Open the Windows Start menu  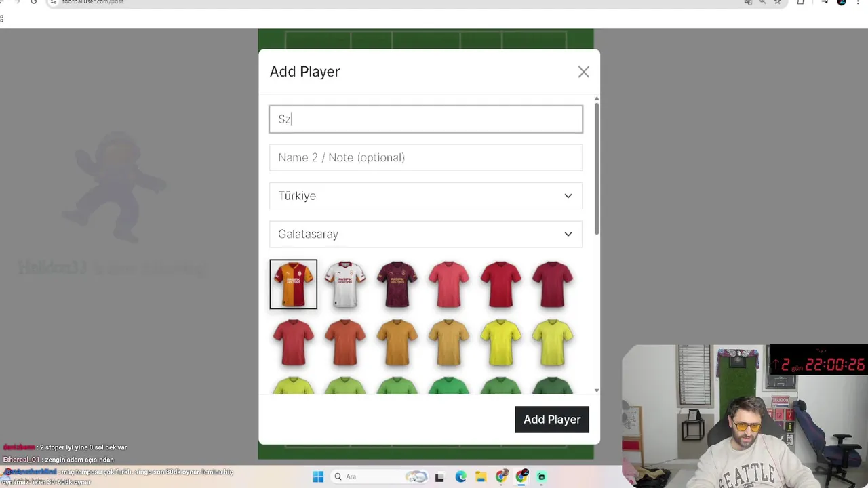click(318, 476)
